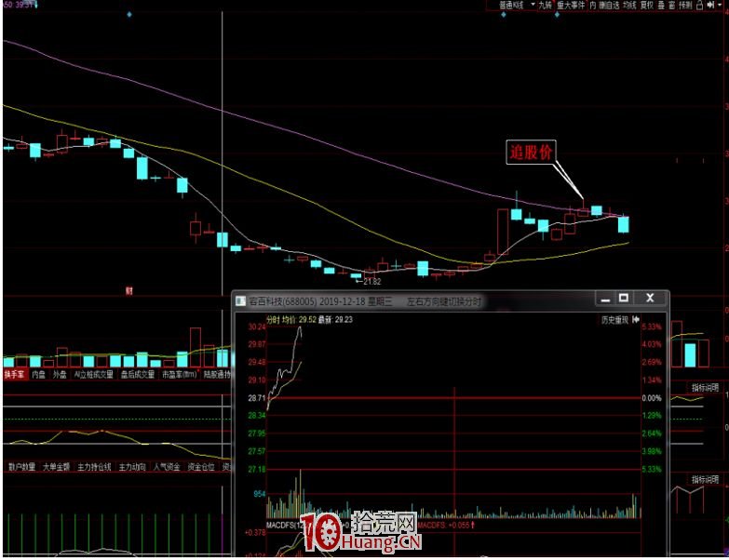
Task: Click the lower 指标说明 button on right
Action: tap(705, 479)
